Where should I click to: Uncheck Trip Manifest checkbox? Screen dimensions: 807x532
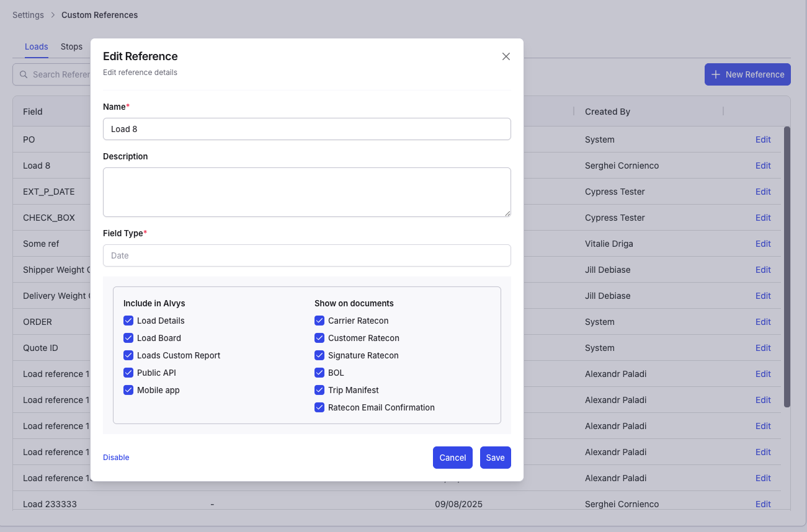pos(319,390)
